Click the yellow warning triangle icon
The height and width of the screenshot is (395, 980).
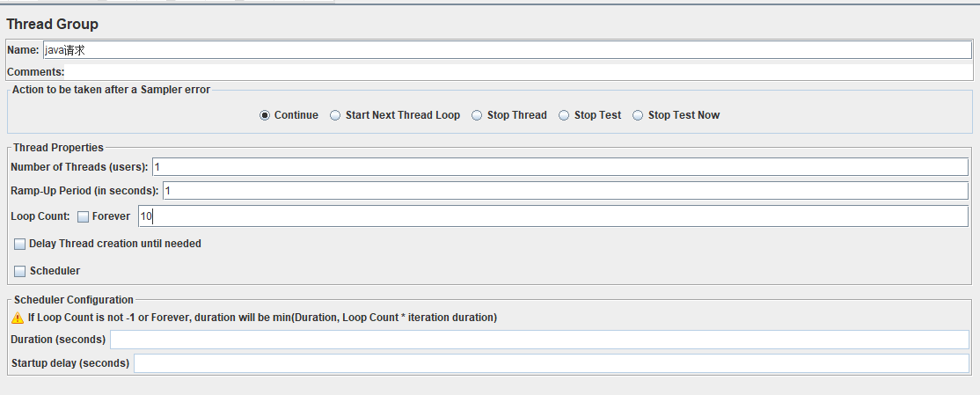pos(18,318)
